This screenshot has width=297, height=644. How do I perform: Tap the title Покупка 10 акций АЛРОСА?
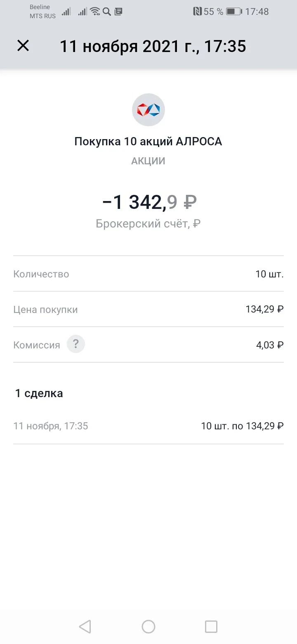[148, 142]
